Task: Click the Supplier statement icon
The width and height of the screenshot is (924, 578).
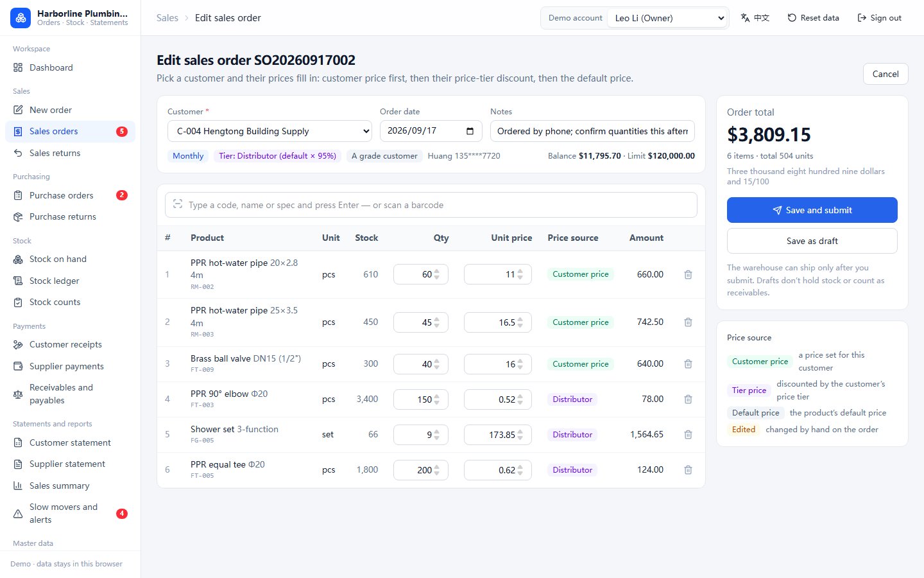Action: [x=18, y=464]
